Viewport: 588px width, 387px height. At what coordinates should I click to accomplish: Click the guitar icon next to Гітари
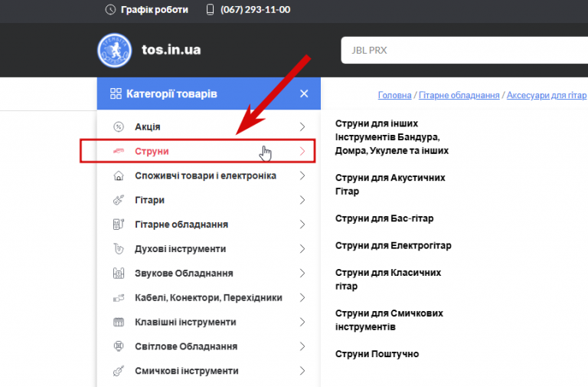[119, 200]
